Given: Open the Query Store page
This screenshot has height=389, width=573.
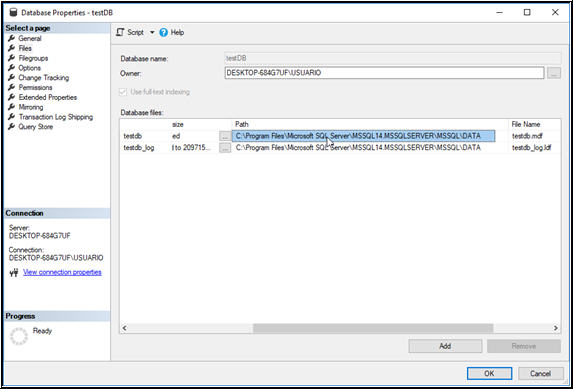Looking at the screenshot, I should click(x=36, y=127).
